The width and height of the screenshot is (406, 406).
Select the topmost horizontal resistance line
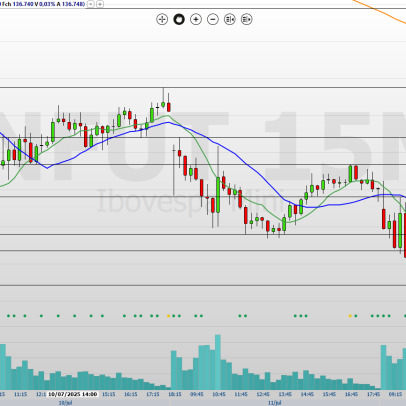click(x=203, y=88)
